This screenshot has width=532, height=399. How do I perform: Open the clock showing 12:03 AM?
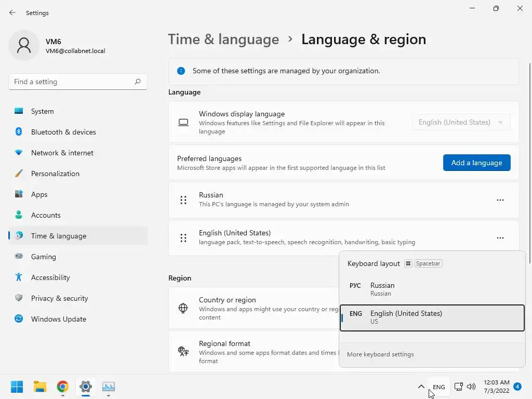point(496,387)
